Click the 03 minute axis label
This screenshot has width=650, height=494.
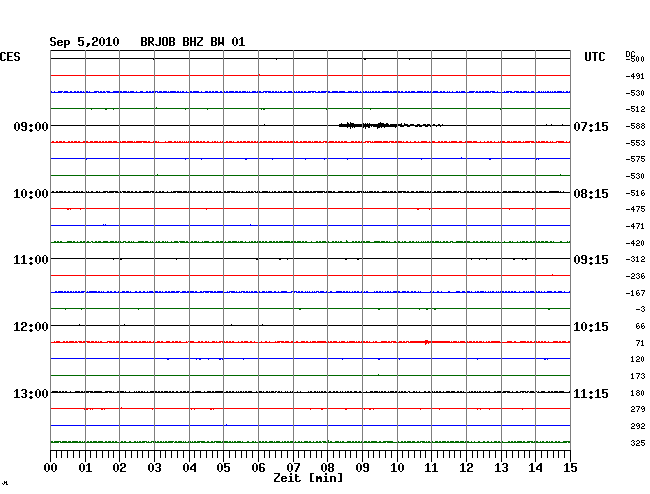click(154, 468)
